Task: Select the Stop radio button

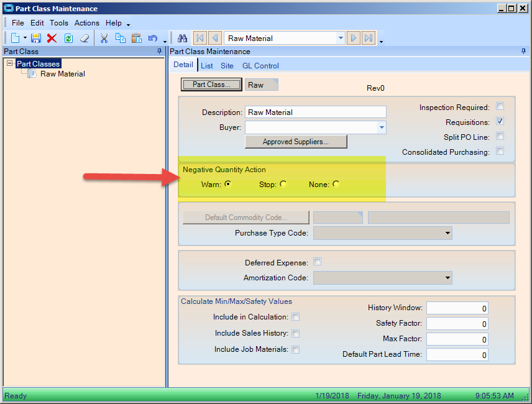Action: (x=283, y=184)
